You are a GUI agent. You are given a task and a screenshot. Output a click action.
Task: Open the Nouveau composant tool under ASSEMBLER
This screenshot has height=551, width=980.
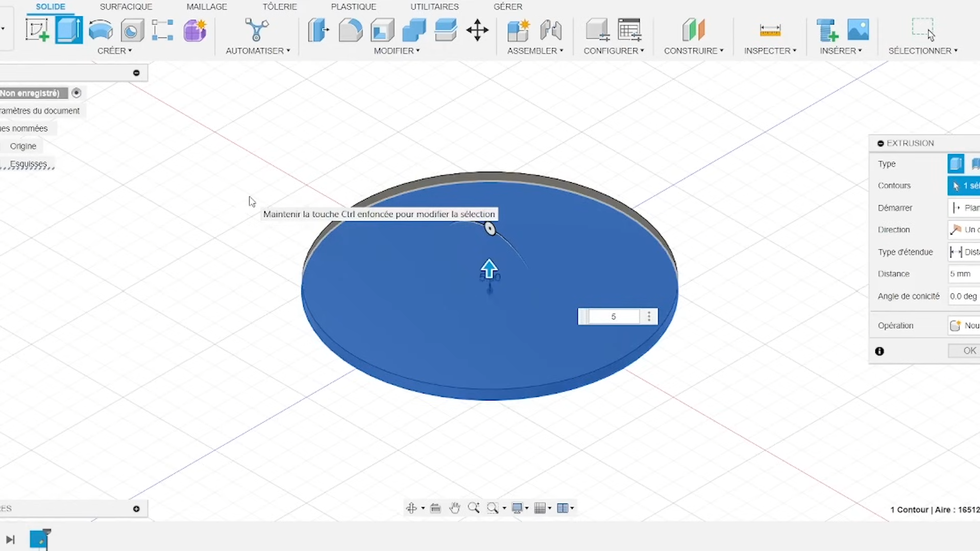pos(519,30)
